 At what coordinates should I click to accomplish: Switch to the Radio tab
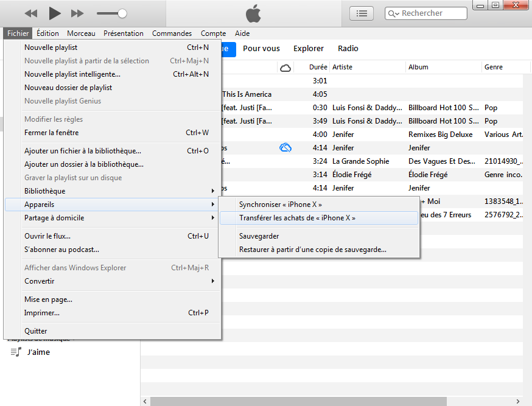tap(348, 49)
